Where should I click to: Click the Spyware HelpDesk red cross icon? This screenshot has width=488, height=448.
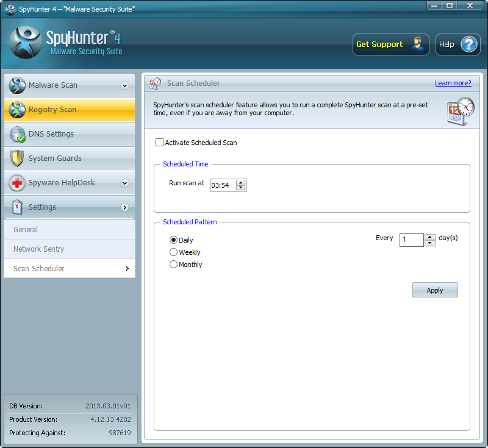click(x=17, y=183)
